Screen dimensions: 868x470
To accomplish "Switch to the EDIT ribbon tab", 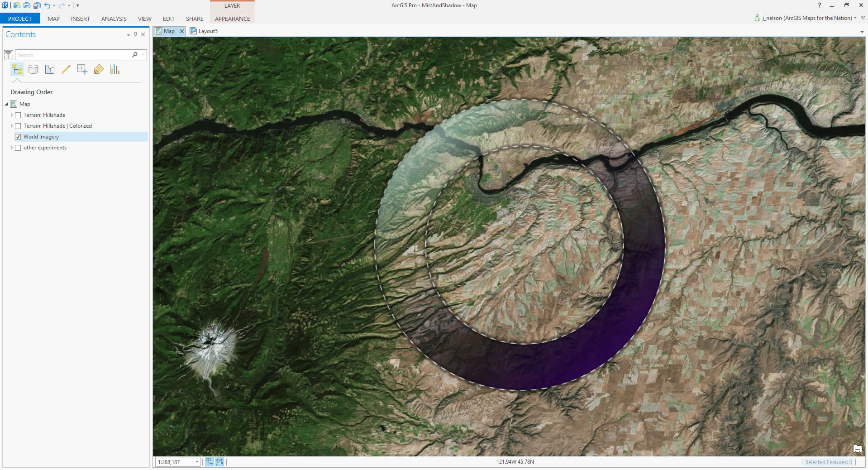I will [169, 19].
